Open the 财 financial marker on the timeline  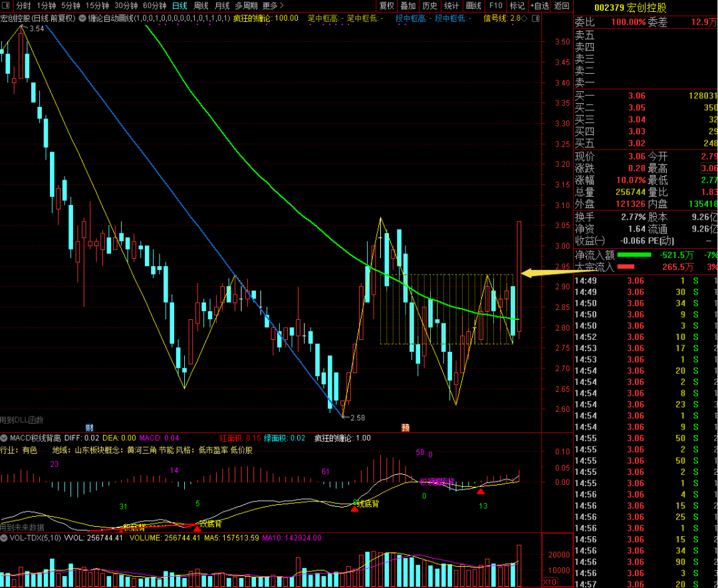pyautogui.click(x=89, y=428)
